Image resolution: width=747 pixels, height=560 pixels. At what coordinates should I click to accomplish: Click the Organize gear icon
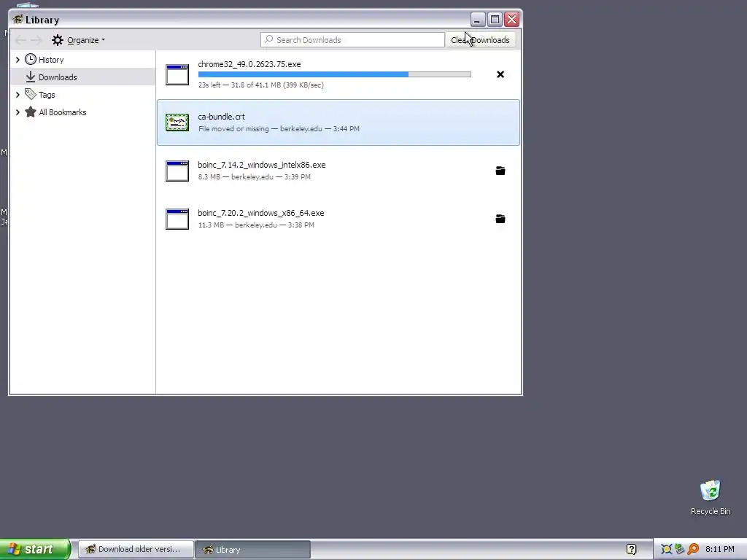58,40
